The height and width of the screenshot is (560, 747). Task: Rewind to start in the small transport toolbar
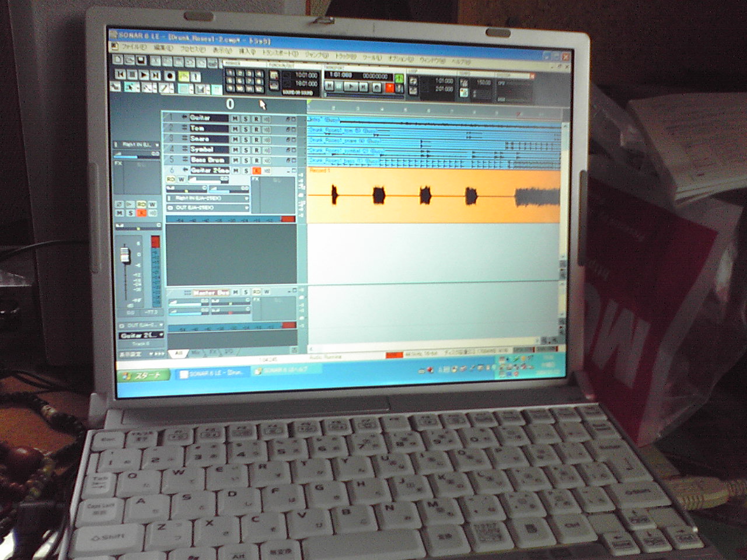[x=120, y=75]
